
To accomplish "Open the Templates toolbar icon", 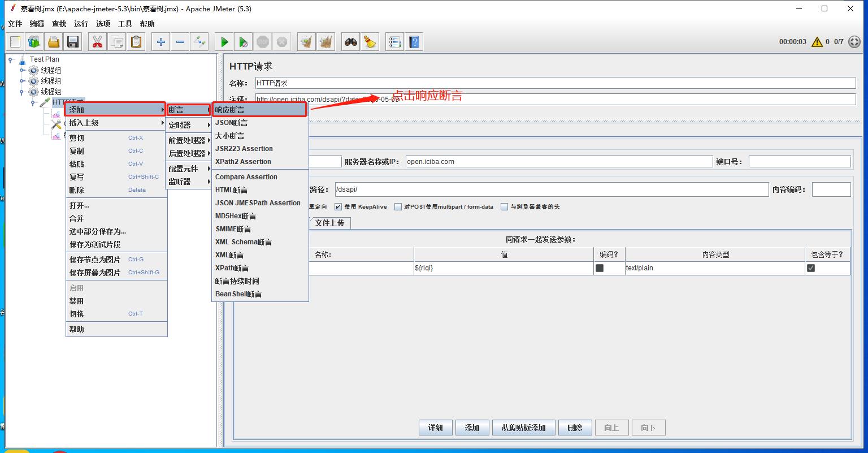I will pyautogui.click(x=34, y=42).
